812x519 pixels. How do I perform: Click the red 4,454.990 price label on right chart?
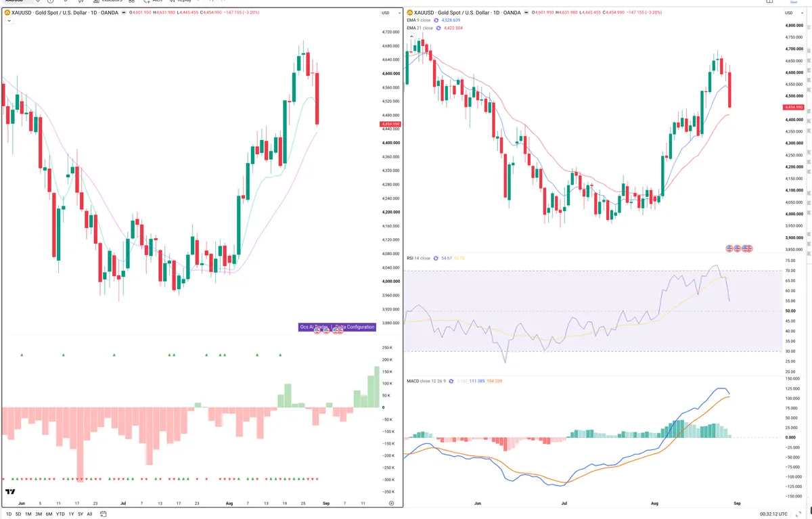pyautogui.click(x=793, y=108)
